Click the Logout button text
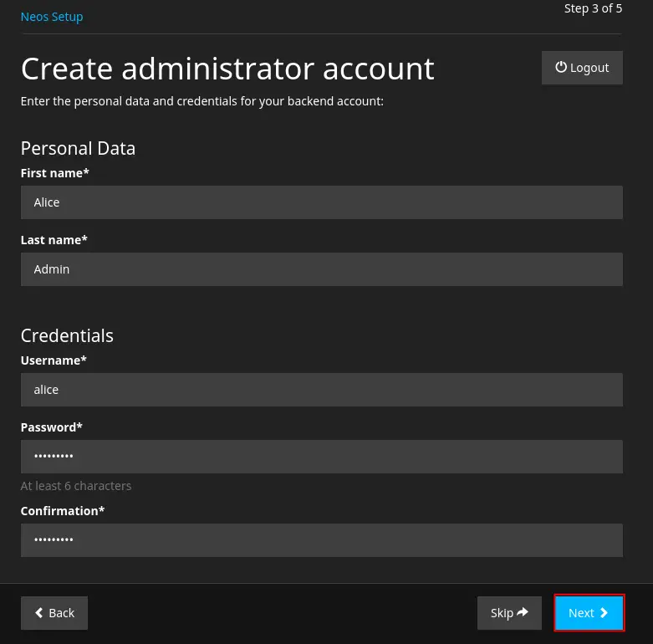The width and height of the screenshot is (653, 644). click(x=589, y=68)
